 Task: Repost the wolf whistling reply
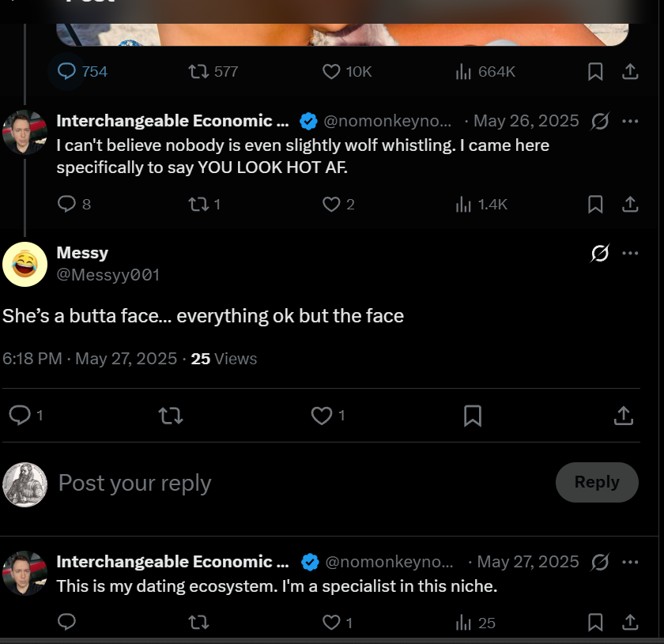[204, 205]
